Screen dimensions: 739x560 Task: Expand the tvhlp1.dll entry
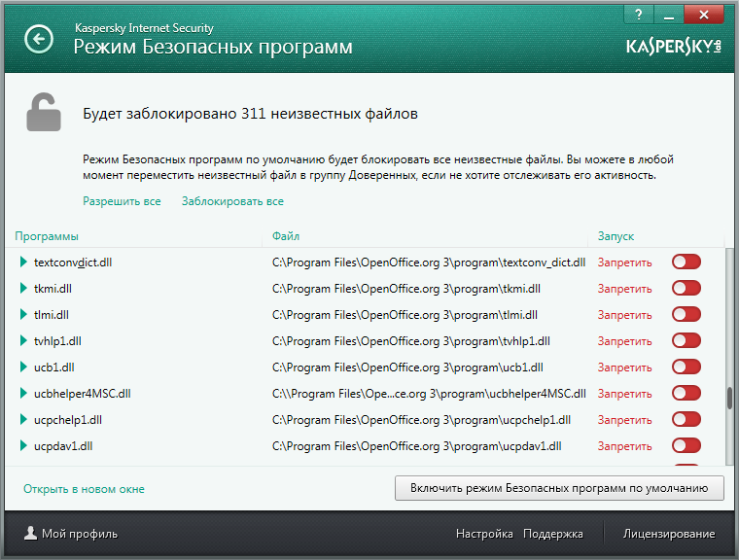pyautogui.click(x=23, y=341)
